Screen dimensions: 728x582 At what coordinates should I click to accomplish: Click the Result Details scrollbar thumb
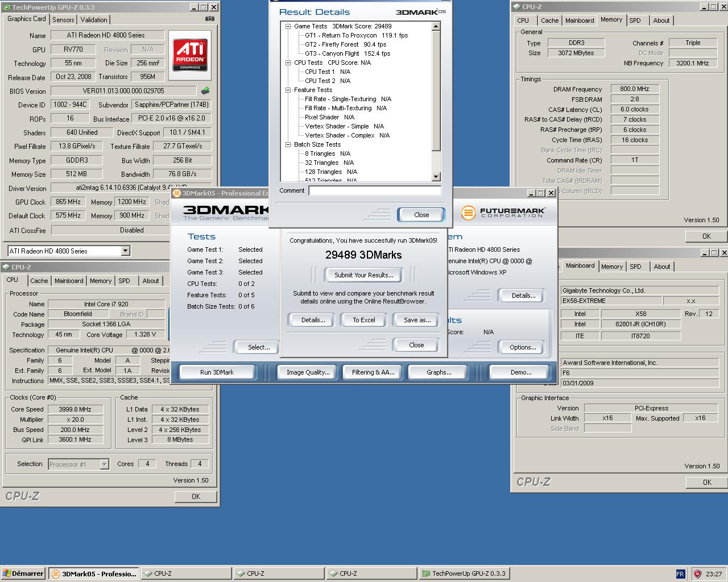(x=436, y=91)
